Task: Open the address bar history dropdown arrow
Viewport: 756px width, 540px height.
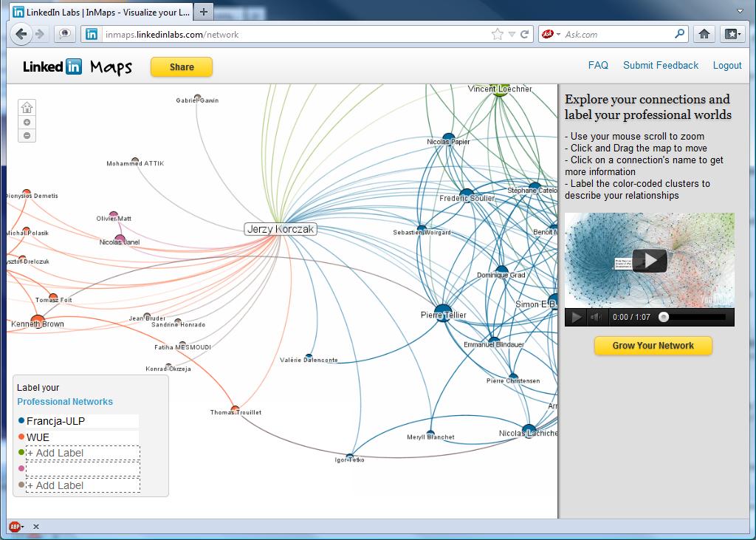Action: 512,34
